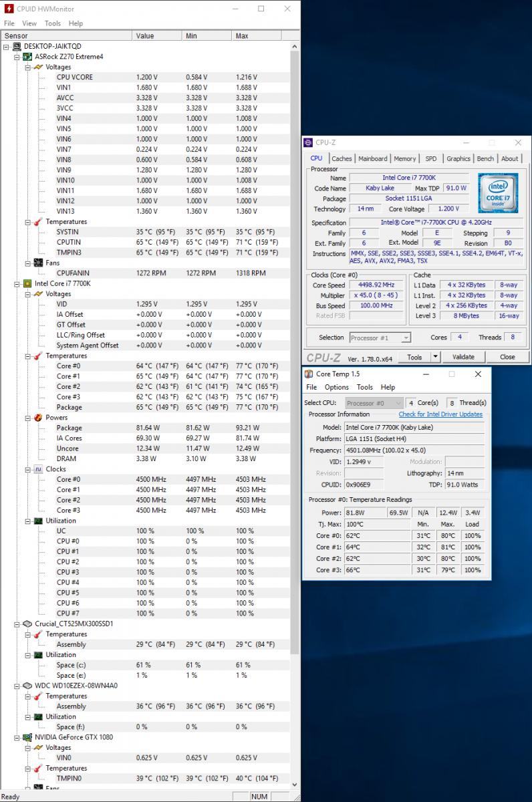Collapse the NVIDIA GeForce GTX 1080 node

(17, 737)
